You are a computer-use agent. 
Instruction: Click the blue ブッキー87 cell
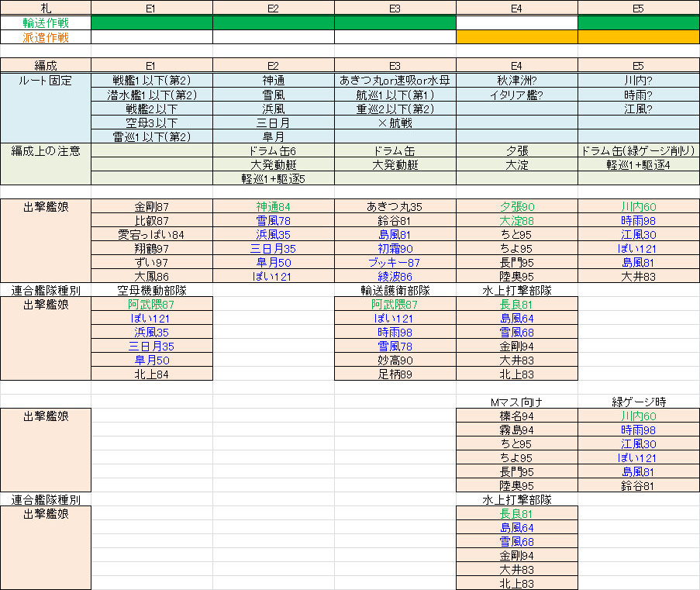tap(395, 262)
